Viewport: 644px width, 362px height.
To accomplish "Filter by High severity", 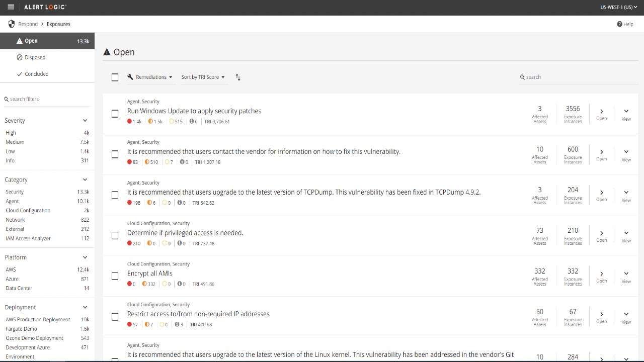I will click(11, 133).
